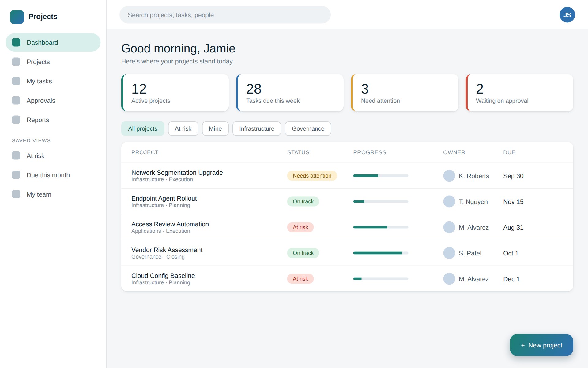Open the Need attention card
Image resolution: width=588 pixels, height=368 pixels.
[405, 93]
